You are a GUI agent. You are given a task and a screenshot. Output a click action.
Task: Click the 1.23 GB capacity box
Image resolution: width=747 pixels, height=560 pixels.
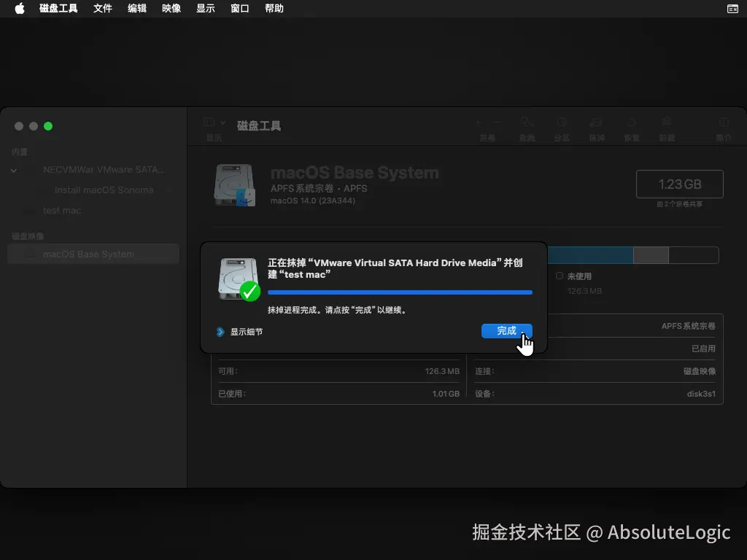(679, 184)
